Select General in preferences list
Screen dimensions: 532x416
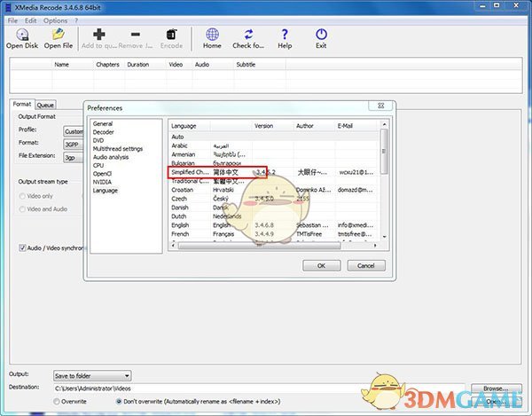click(103, 124)
